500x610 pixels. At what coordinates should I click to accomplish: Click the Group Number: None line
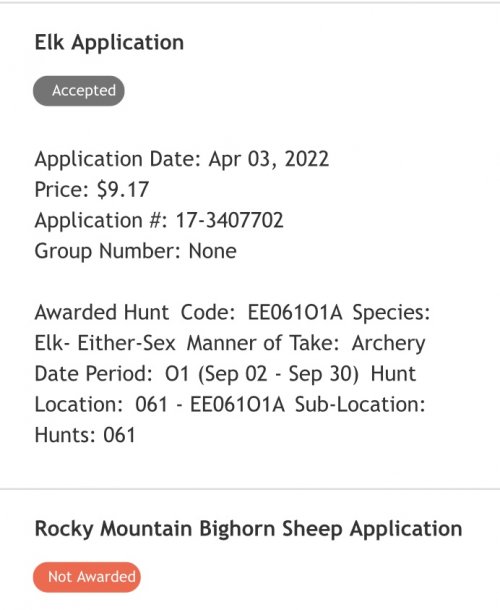135,251
